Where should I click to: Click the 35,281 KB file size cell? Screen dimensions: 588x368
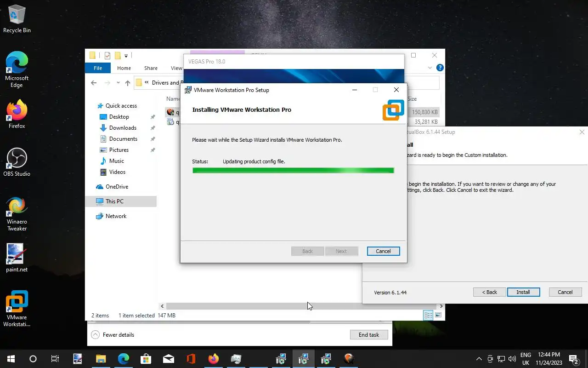click(x=426, y=122)
